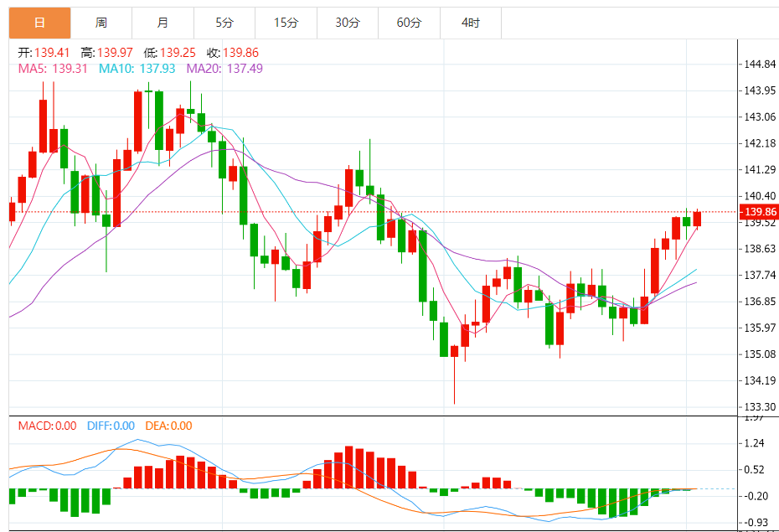
Task: Click the 140.40 price axis label
Action: tap(760, 196)
